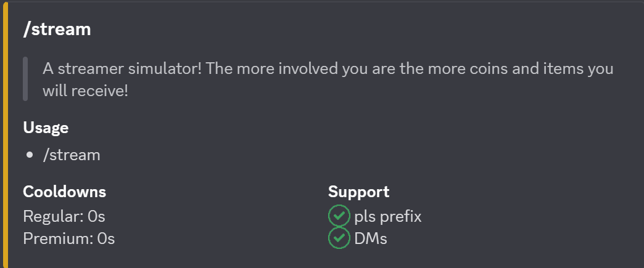Click the gray blockquote bar beside the description

[25, 79]
